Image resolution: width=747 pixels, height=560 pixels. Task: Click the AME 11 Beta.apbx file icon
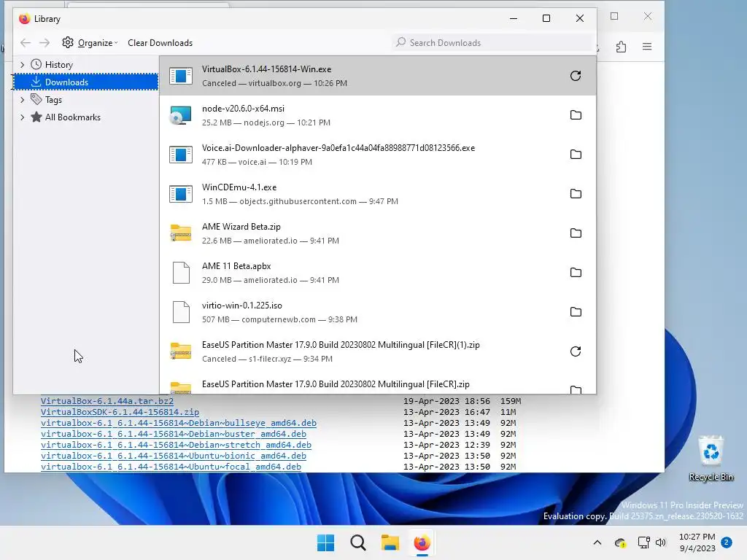(181, 273)
